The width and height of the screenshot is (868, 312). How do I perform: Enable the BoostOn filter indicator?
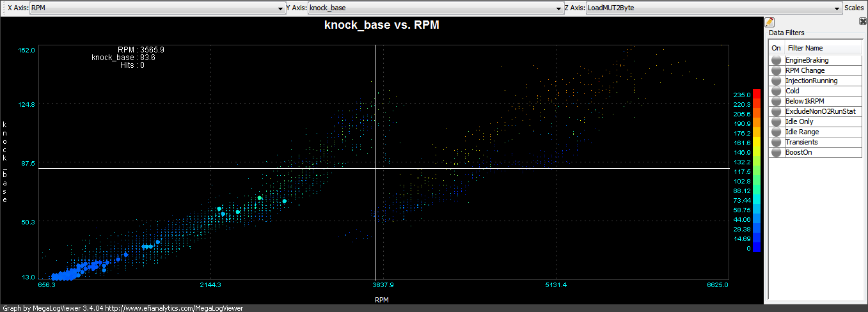pyautogui.click(x=776, y=152)
